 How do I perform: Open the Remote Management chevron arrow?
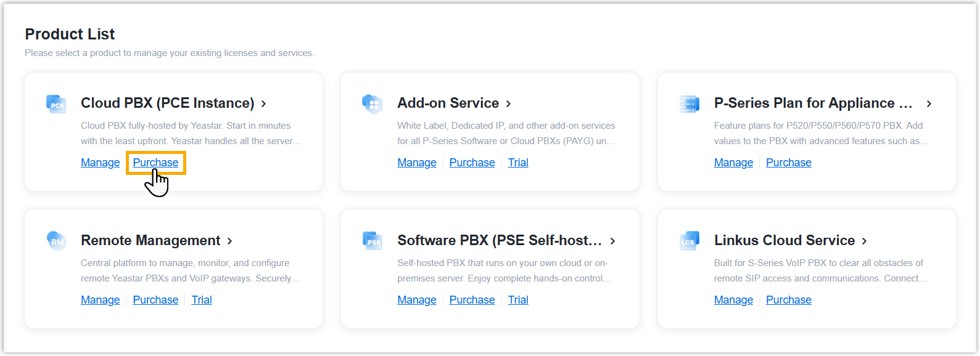230,241
